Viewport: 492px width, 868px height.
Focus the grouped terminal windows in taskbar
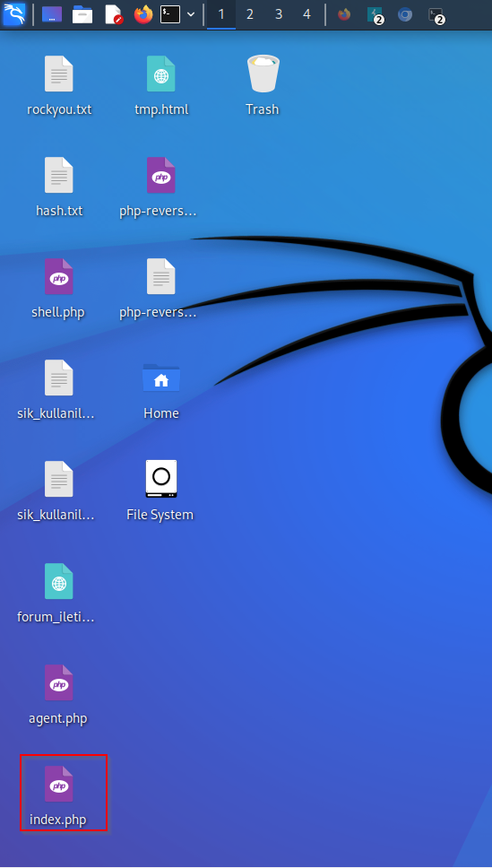[x=436, y=15]
